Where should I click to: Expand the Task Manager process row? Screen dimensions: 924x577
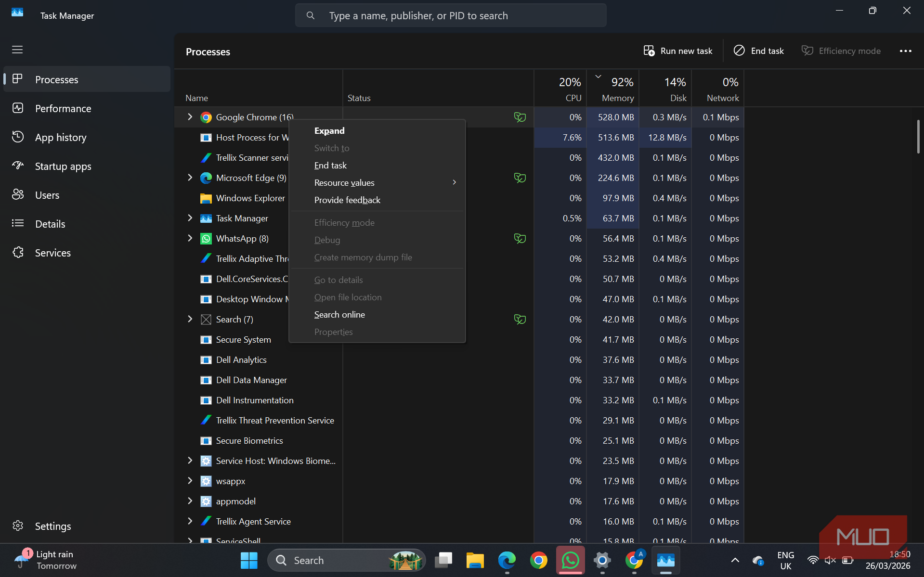[x=190, y=218]
